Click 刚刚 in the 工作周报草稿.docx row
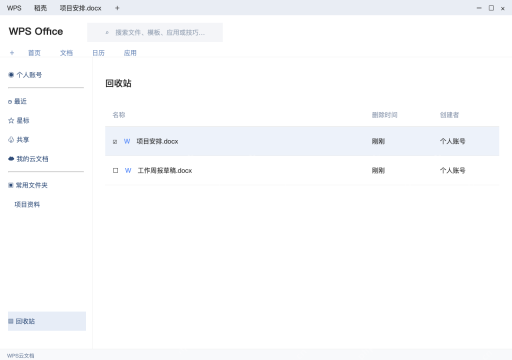The image size is (512, 360). (x=378, y=170)
